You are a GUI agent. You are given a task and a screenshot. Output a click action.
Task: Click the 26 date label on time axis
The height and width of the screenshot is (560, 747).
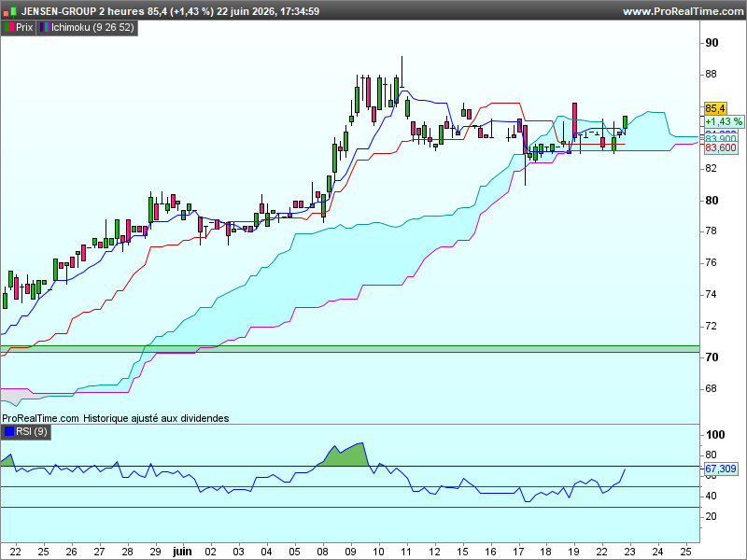pyautogui.click(x=72, y=553)
